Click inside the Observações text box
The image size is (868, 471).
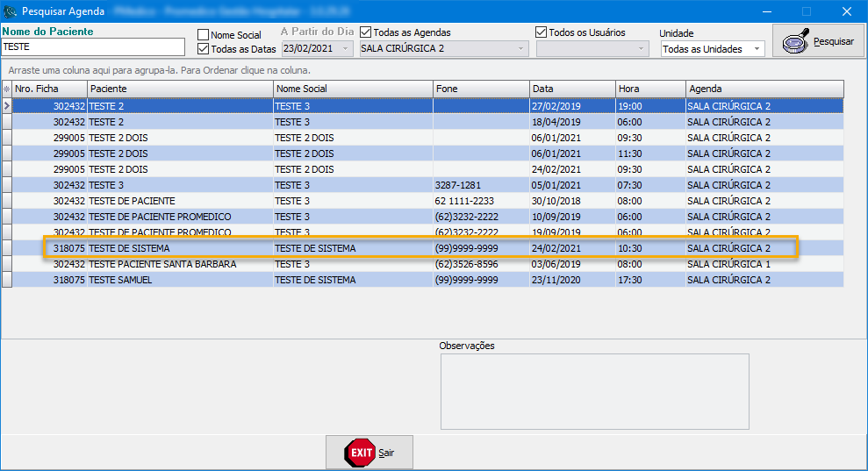[594, 393]
